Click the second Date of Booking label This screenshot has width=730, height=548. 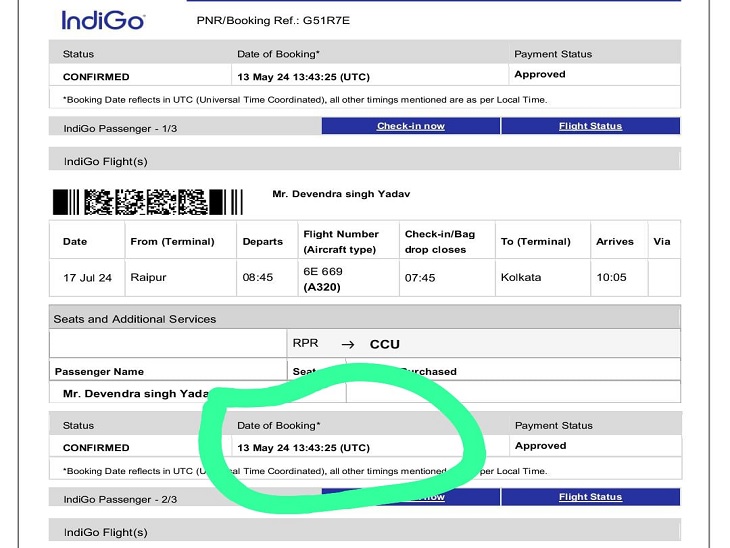click(278, 426)
